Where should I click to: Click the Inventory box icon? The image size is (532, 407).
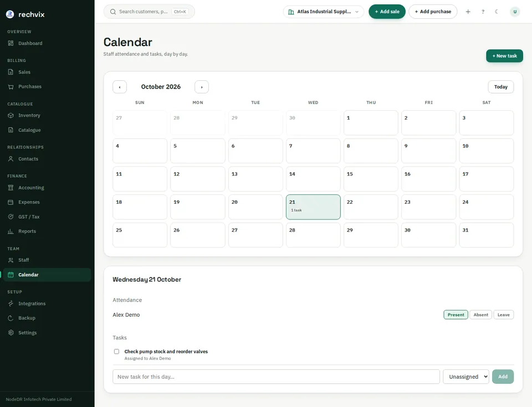pyautogui.click(x=11, y=115)
